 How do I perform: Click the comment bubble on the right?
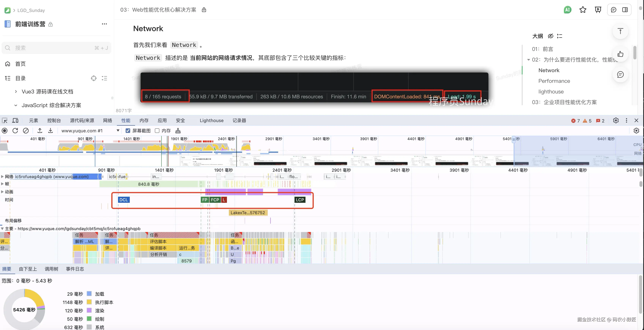[621, 74]
